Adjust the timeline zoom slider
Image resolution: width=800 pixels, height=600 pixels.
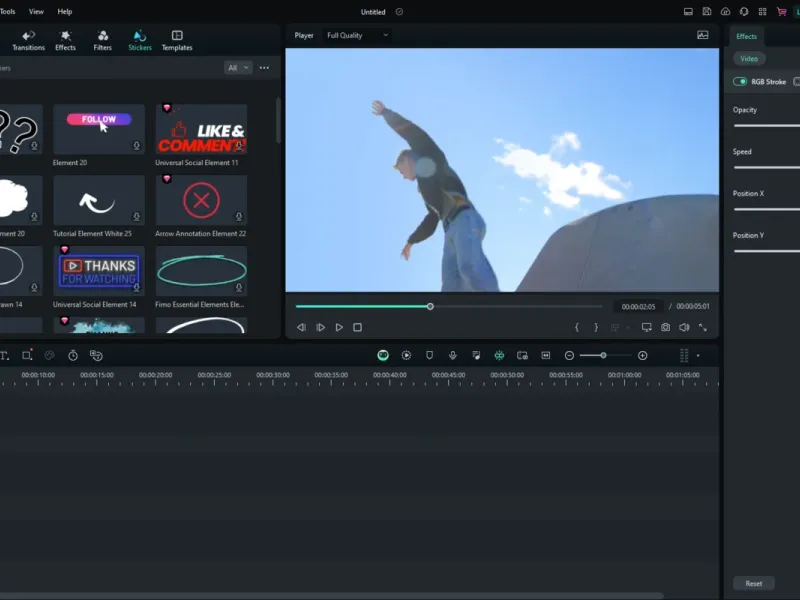pyautogui.click(x=605, y=356)
